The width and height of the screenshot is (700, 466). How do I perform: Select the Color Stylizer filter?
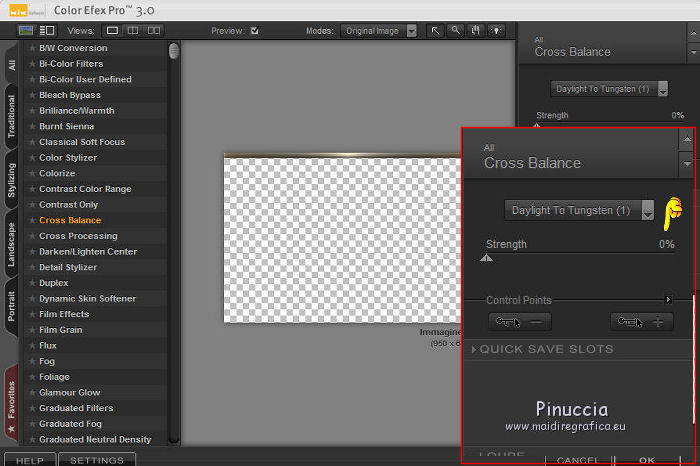[68, 158]
